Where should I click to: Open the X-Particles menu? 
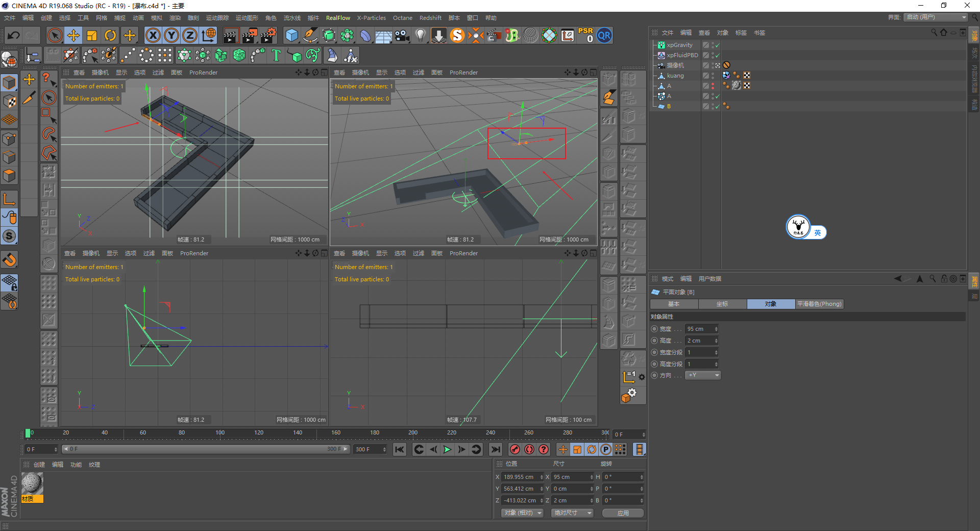tap(371, 18)
